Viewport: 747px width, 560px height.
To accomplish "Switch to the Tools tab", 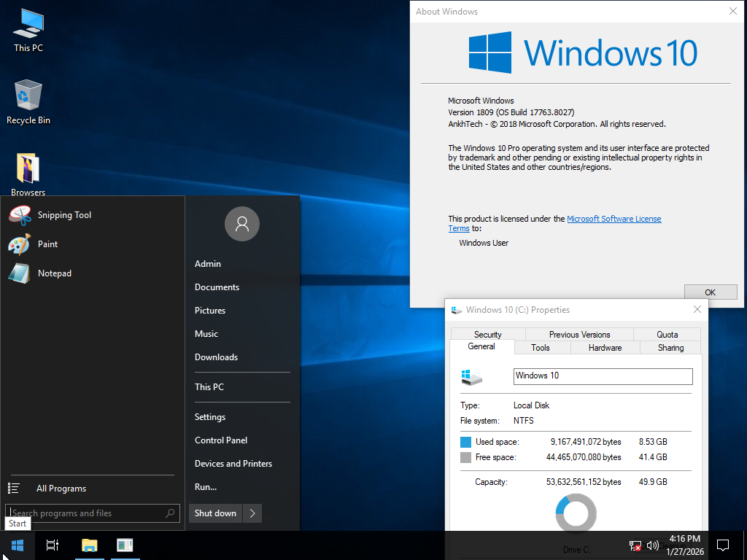I will tap(541, 348).
